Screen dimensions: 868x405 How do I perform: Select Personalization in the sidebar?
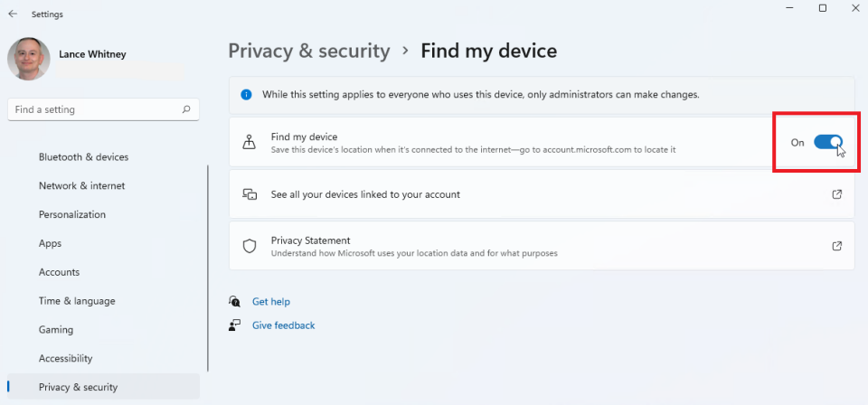(x=72, y=215)
